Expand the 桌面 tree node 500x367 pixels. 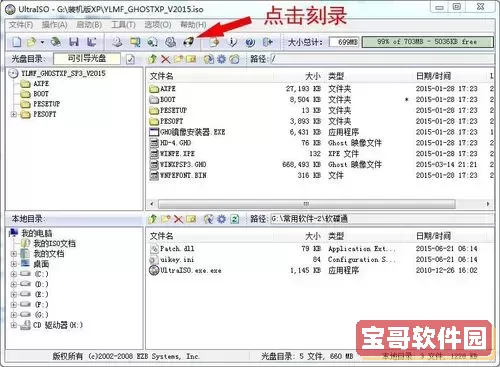[x=13, y=264]
